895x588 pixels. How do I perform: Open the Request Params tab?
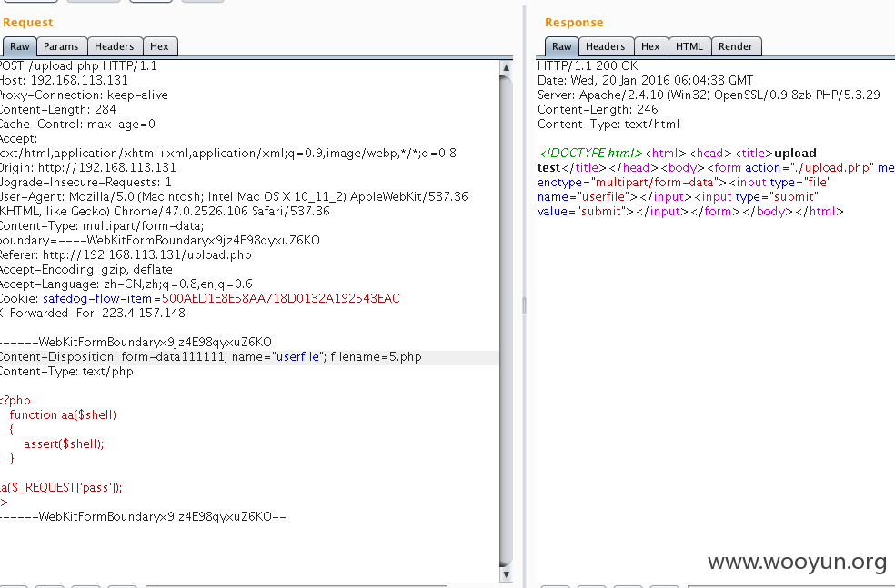point(61,46)
